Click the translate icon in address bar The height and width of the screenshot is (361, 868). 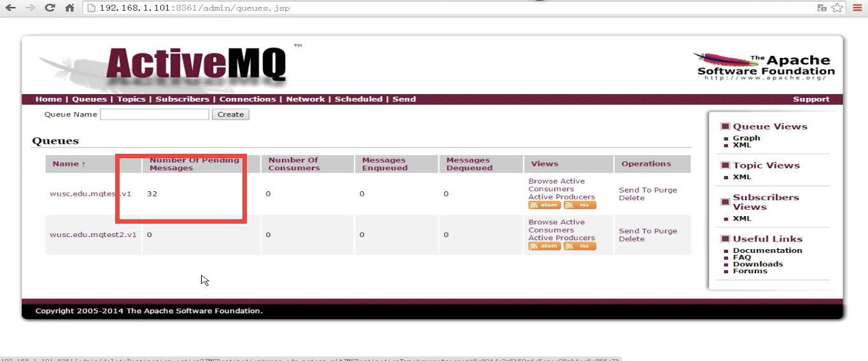[x=822, y=8]
